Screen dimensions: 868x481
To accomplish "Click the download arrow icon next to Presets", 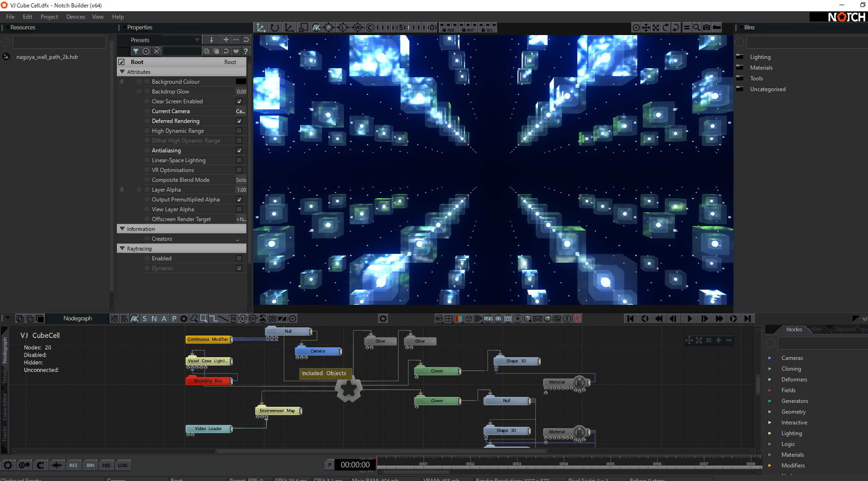I will coord(211,40).
